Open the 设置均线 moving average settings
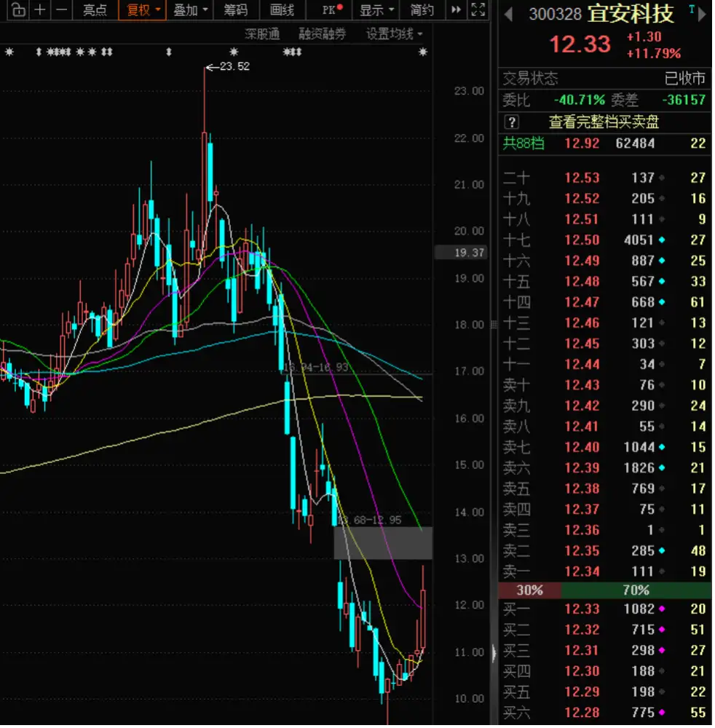The width and height of the screenshot is (715, 728). [394, 34]
